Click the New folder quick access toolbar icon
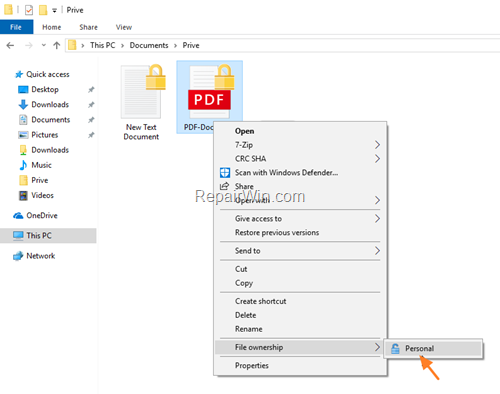This screenshot has width=500, height=394. coord(43,10)
